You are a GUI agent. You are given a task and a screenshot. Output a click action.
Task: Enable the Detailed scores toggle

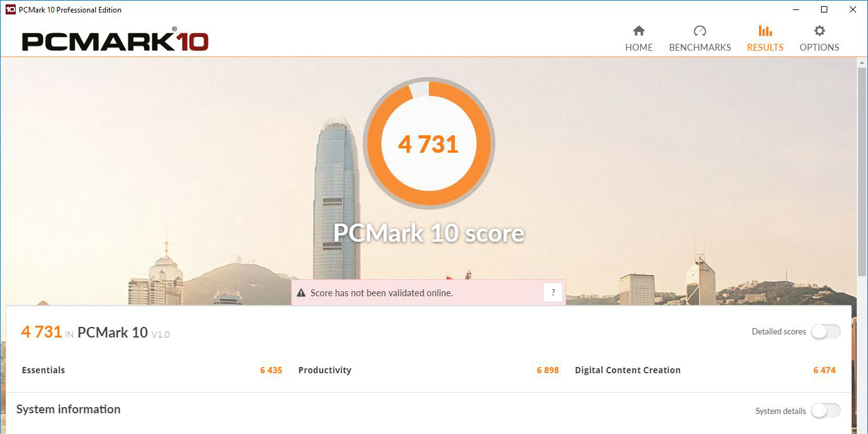pos(825,331)
